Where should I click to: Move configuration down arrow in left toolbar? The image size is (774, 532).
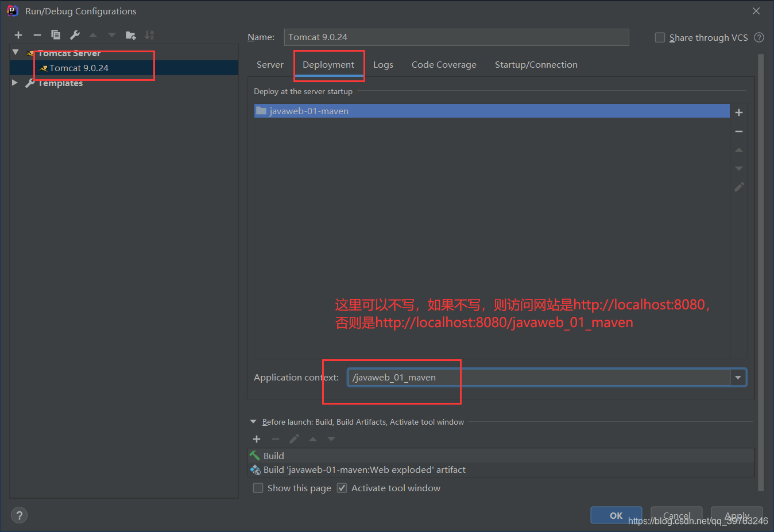coord(112,35)
